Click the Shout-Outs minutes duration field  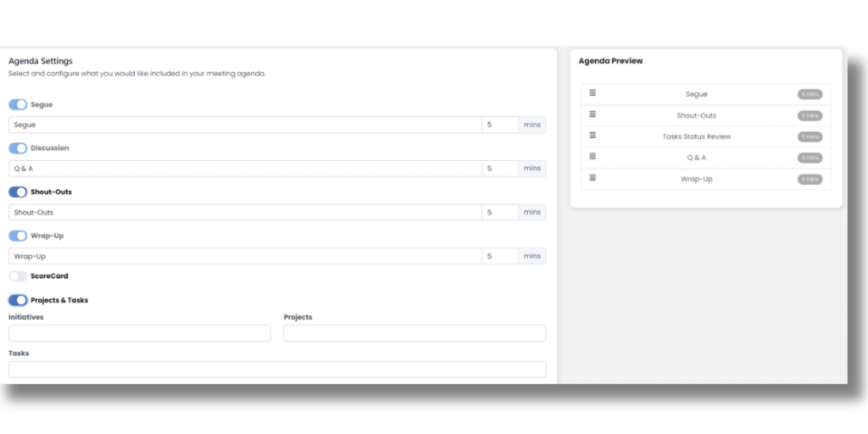pos(499,213)
